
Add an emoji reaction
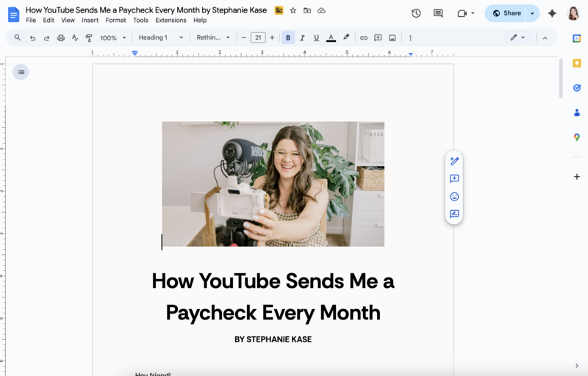[x=454, y=197]
